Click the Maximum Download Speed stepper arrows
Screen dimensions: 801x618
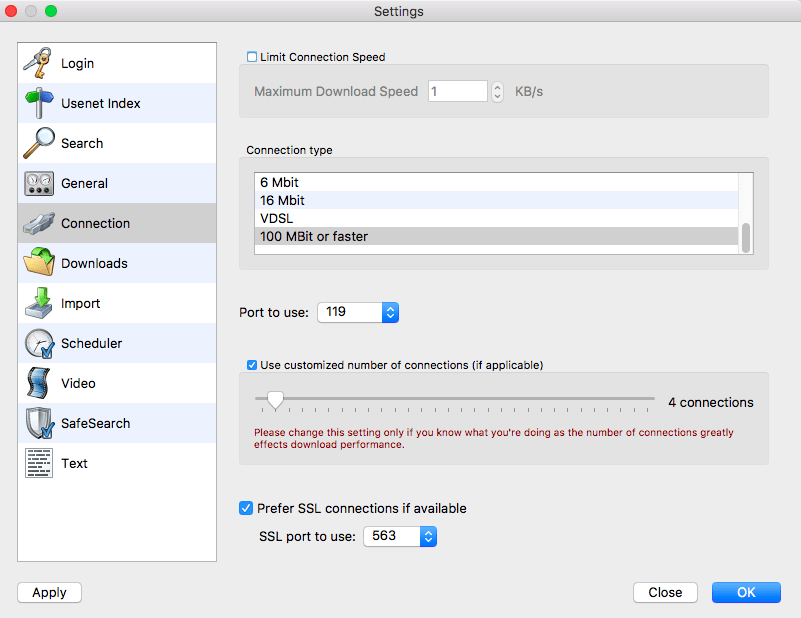click(497, 92)
